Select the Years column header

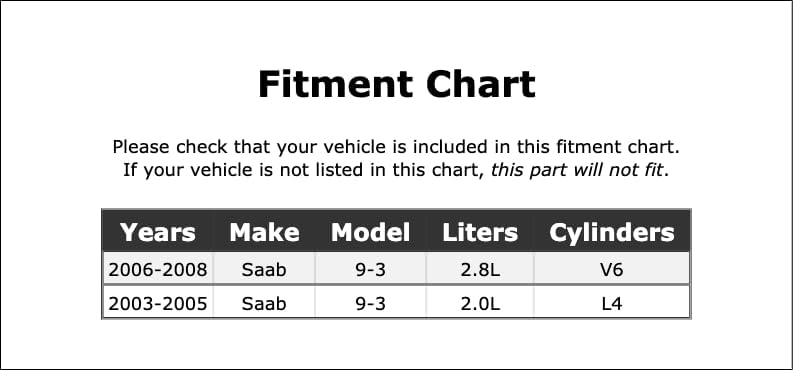point(158,233)
